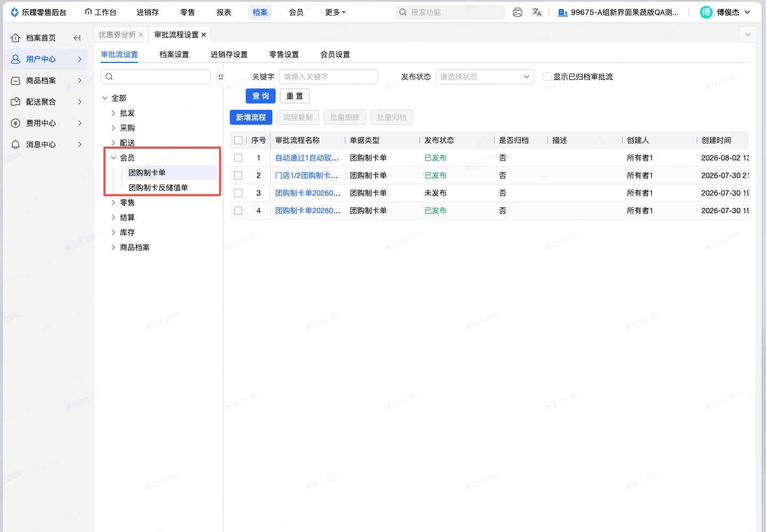Open the 自动通过1自动驳… flow link
Image resolution: width=766 pixels, height=532 pixels.
click(x=307, y=158)
